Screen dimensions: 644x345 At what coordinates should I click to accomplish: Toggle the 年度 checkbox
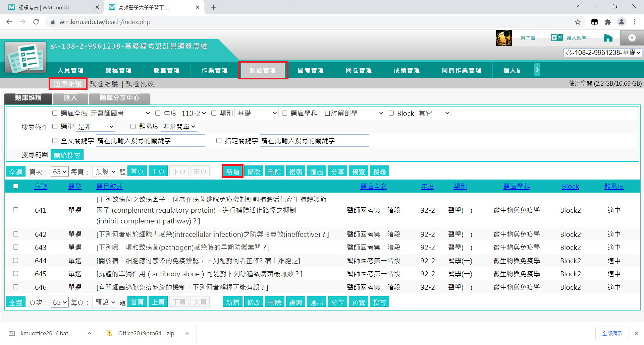click(158, 113)
